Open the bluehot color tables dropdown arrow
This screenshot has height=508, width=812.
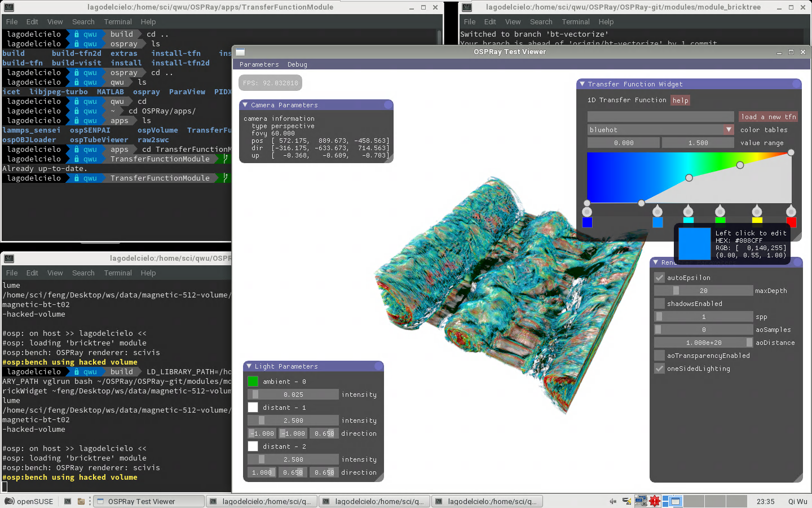(x=729, y=130)
